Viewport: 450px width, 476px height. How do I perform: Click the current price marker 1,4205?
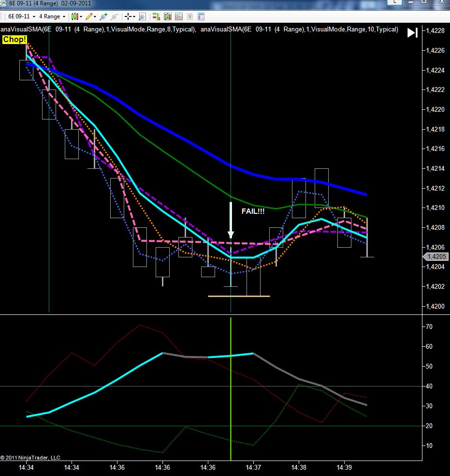(x=435, y=256)
